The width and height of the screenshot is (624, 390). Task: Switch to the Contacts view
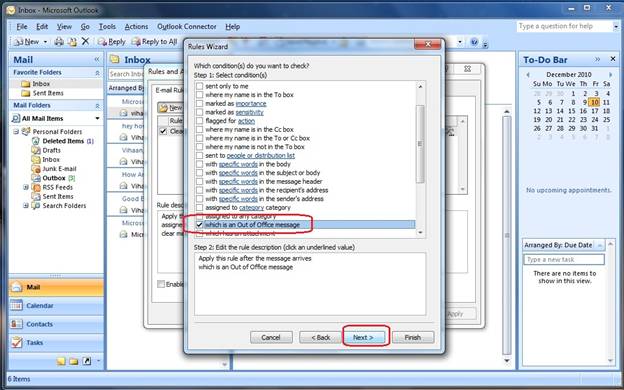(x=56, y=324)
